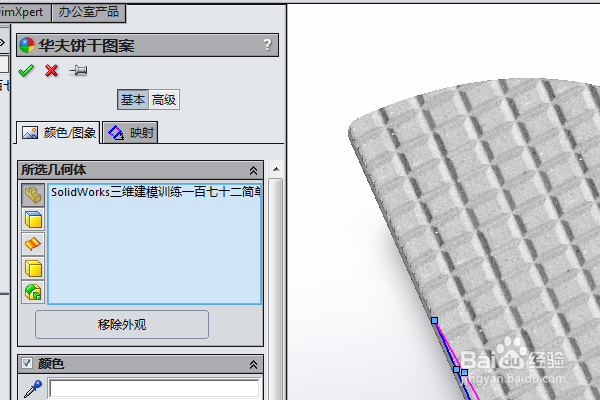
Task: Pick color with the eyedropper tool
Action: pos(33,389)
